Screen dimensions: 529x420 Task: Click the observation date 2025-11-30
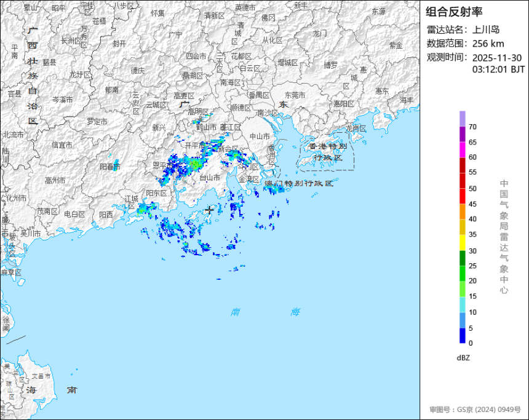pos(497,58)
